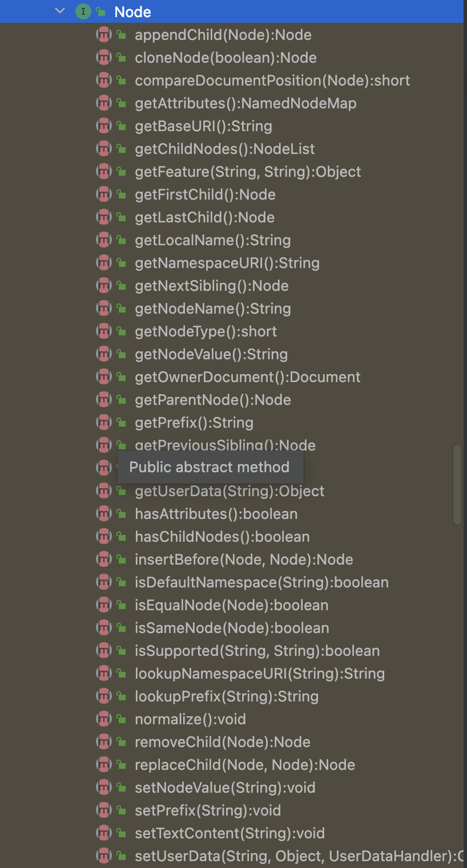Select isDefaultNamespace(String):boolean method
The image size is (467, 868).
click(261, 582)
